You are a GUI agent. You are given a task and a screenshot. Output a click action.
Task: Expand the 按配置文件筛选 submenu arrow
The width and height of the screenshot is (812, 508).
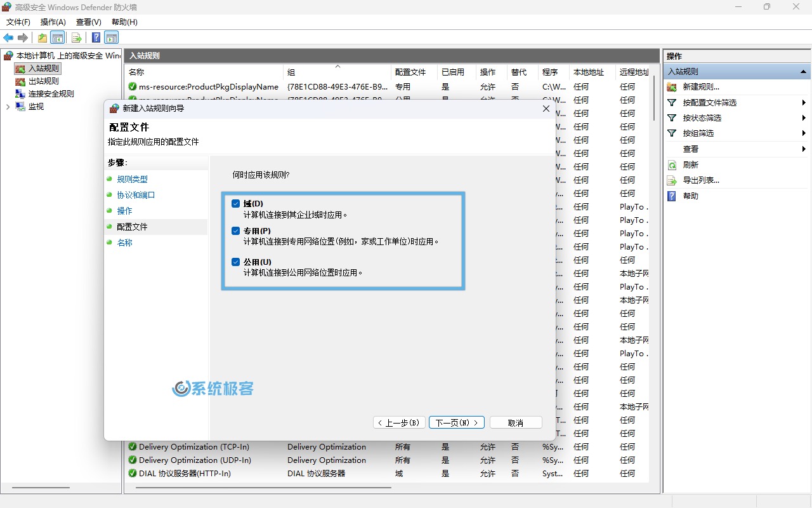click(804, 102)
